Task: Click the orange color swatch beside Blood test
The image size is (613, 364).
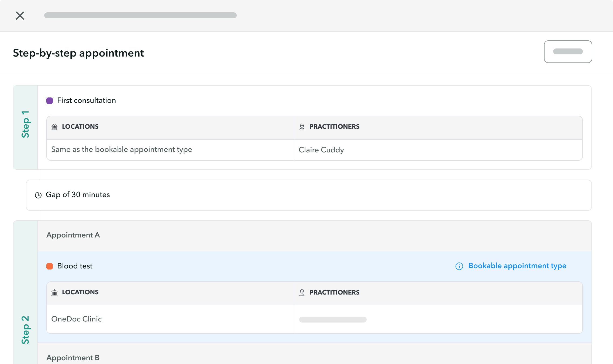Action: click(x=50, y=266)
